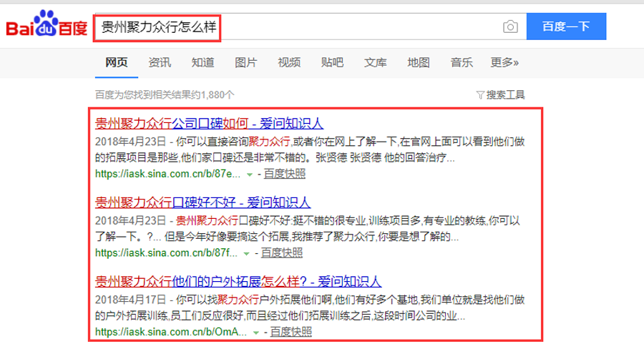644x349 pixels.
Task: Click URL iask.sina.com.cn/b/87f...
Action: (x=166, y=253)
